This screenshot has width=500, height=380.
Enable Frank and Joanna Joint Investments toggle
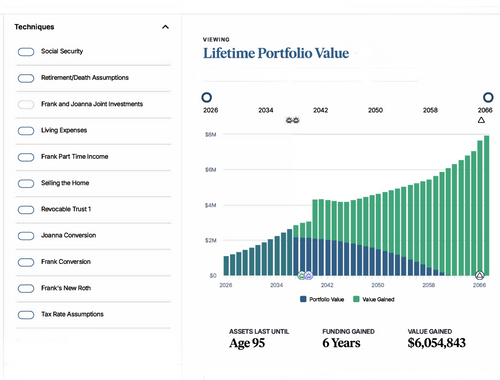(26, 105)
